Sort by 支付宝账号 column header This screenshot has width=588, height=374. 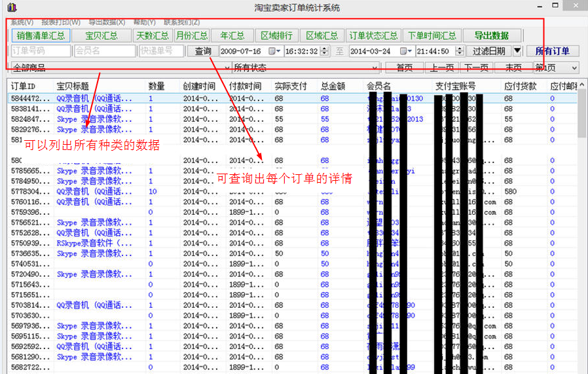click(467, 86)
